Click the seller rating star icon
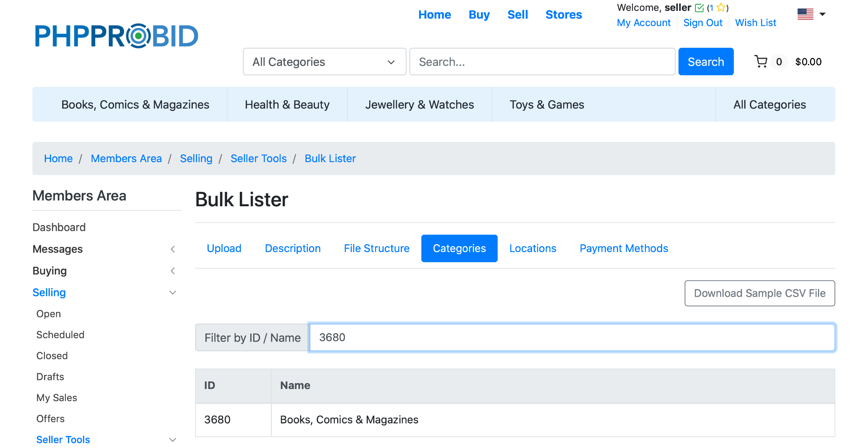 click(720, 8)
